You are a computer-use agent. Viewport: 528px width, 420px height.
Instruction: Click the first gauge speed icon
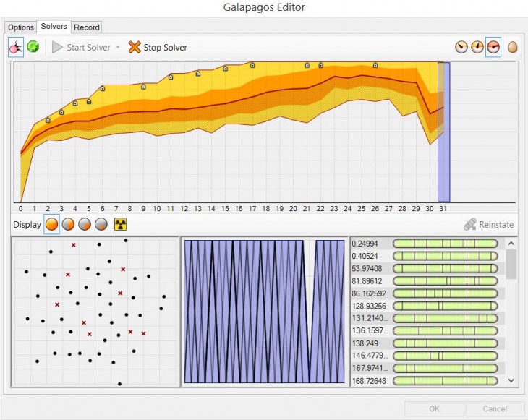point(461,48)
